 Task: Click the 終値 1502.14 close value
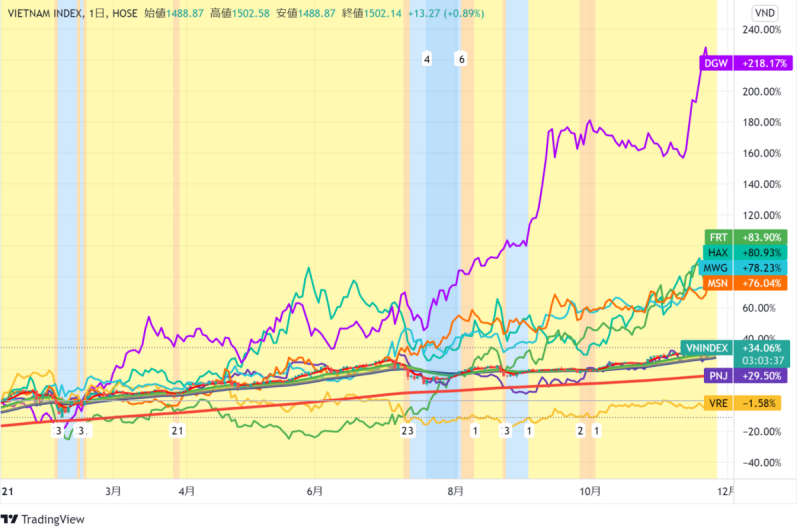click(x=371, y=13)
